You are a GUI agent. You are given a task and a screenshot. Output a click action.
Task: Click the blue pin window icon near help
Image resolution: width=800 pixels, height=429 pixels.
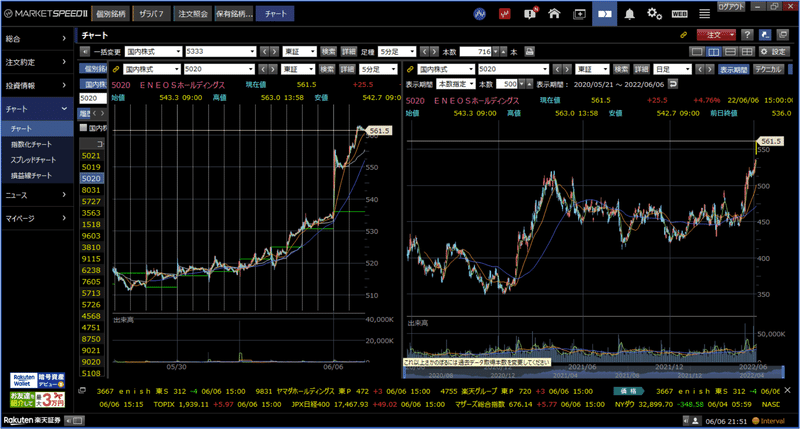(765, 35)
